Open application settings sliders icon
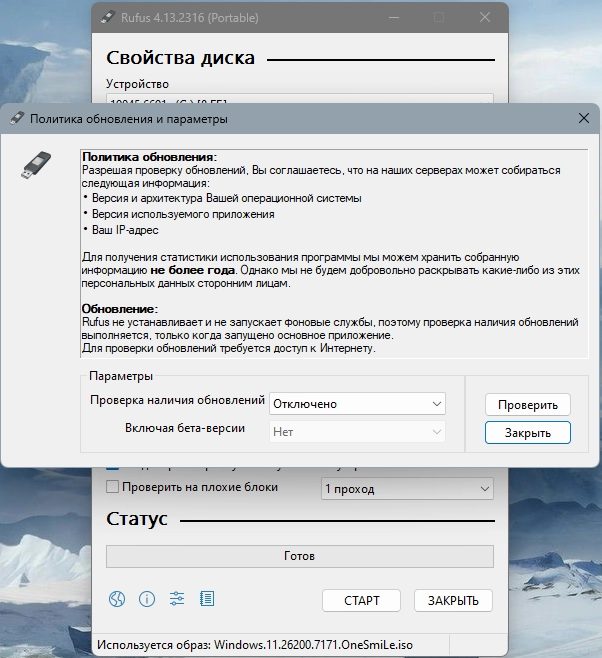Screen dimensions: 602x658 pos(177,599)
